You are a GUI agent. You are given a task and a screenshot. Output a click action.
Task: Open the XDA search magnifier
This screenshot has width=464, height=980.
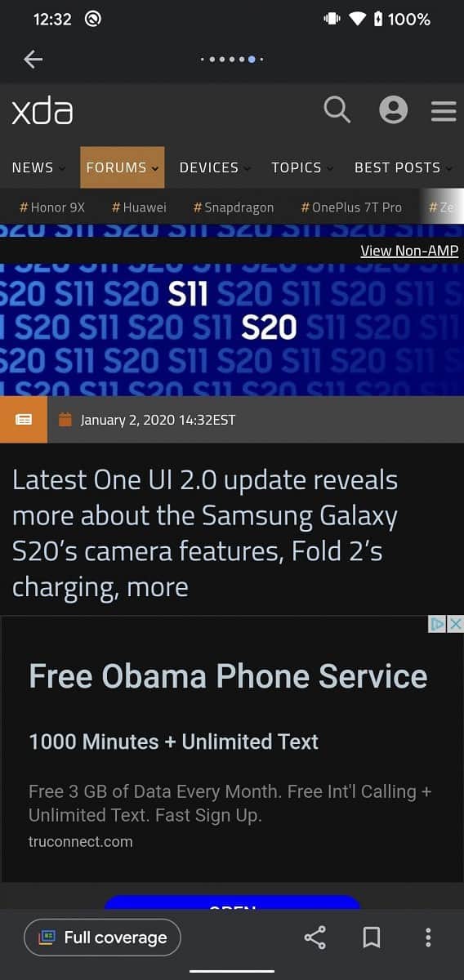tap(337, 109)
